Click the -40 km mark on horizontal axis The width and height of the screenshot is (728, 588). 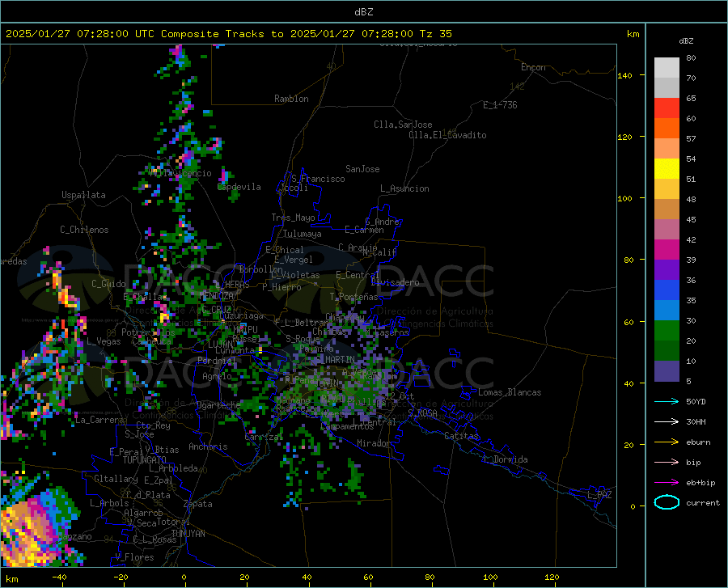click(x=59, y=577)
